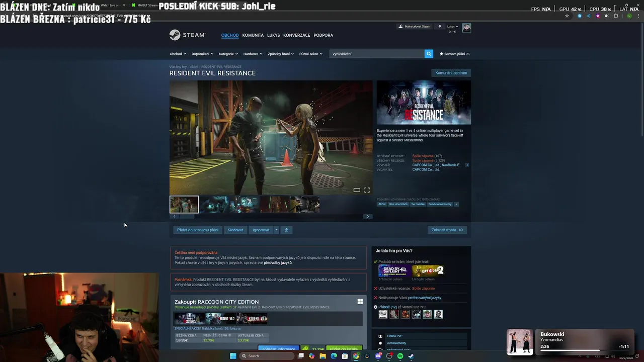Click the browser bookmark star icon
The width and height of the screenshot is (644, 362).
pos(567,16)
